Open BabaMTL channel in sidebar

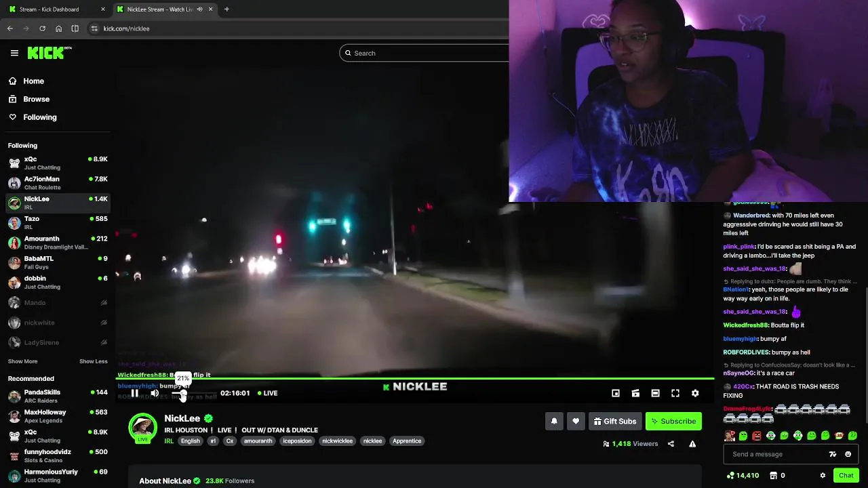click(x=58, y=262)
